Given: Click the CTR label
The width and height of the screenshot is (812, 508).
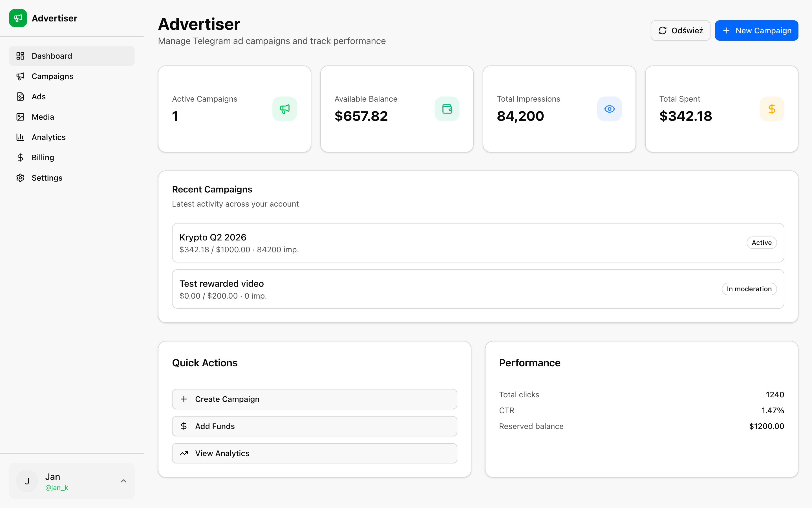Looking at the screenshot, I should click(x=506, y=411).
